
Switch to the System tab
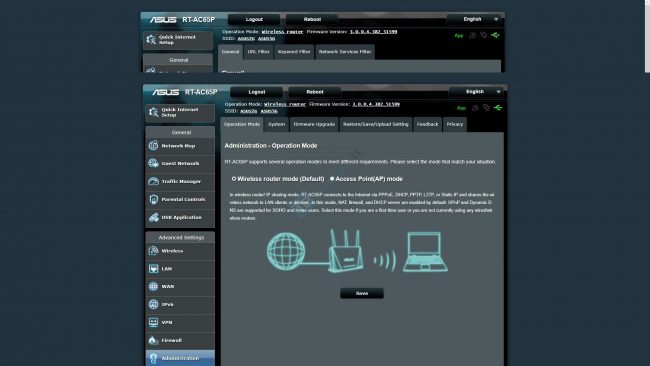tap(276, 124)
